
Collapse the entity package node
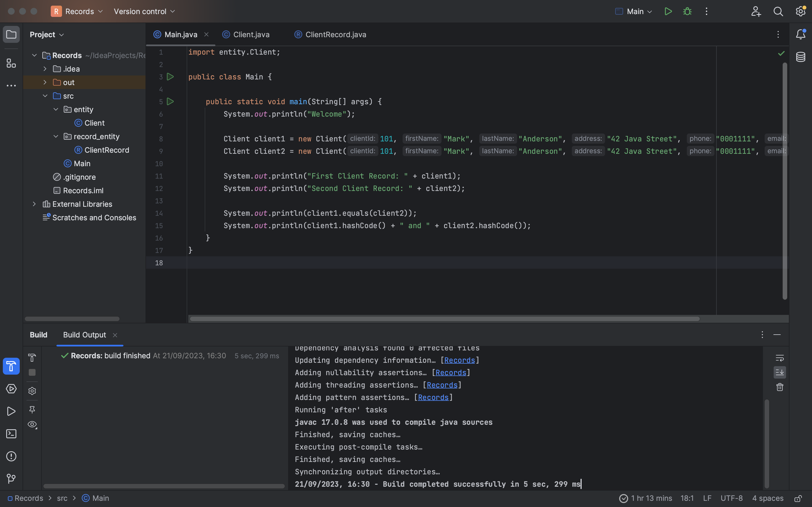tap(56, 109)
